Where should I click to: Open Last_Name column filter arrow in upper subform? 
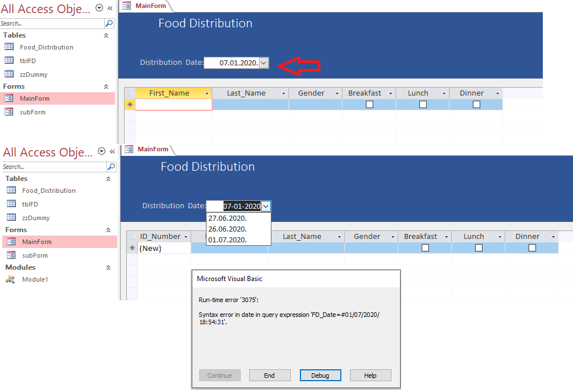click(x=283, y=93)
